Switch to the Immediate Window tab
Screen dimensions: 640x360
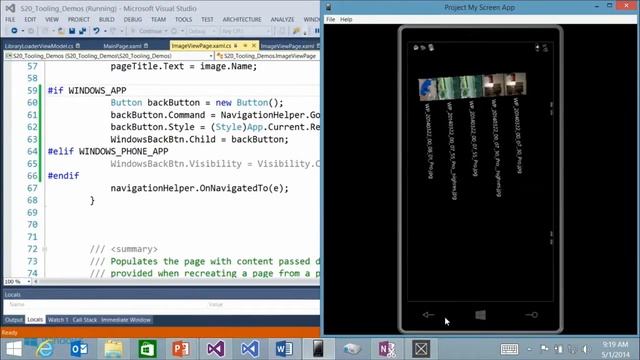[126, 320]
